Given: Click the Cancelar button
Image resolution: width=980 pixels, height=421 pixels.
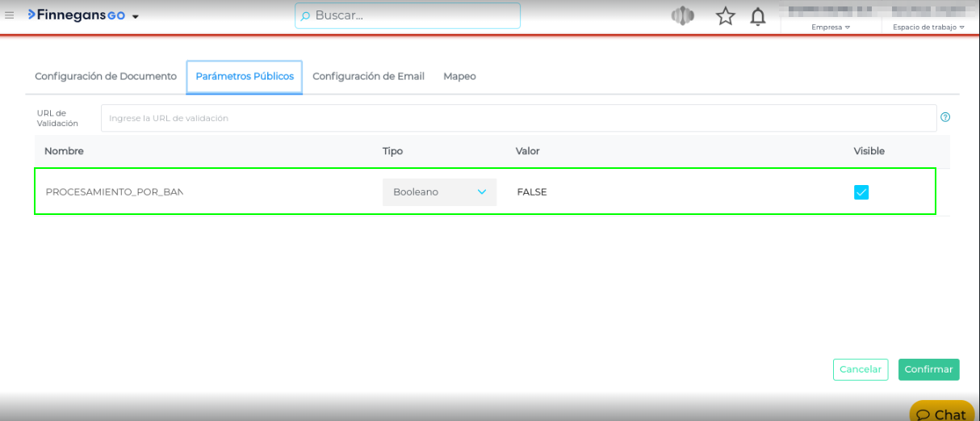Looking at the screenshot, I should coord(861,369).
